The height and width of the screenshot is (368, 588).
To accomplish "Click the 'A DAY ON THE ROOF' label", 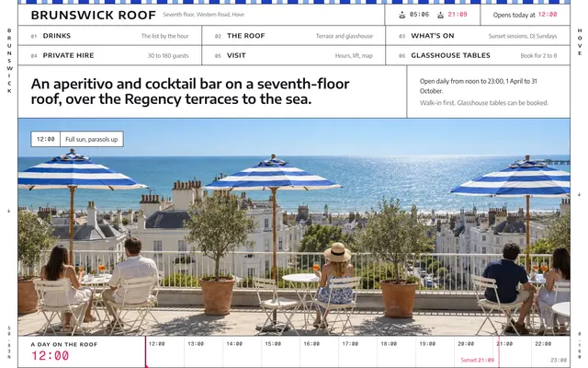I will tap(64, 344).
